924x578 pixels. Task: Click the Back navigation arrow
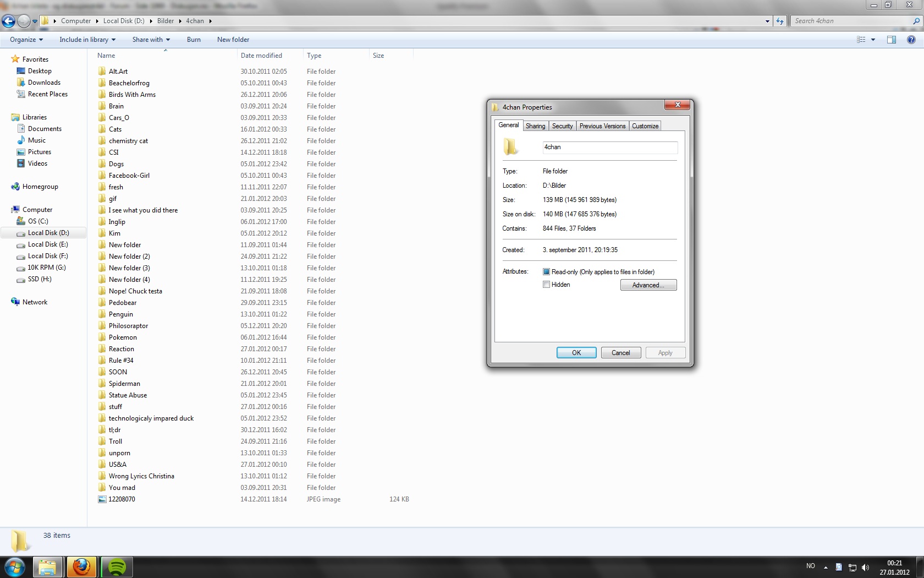click(x=8, y=21)
